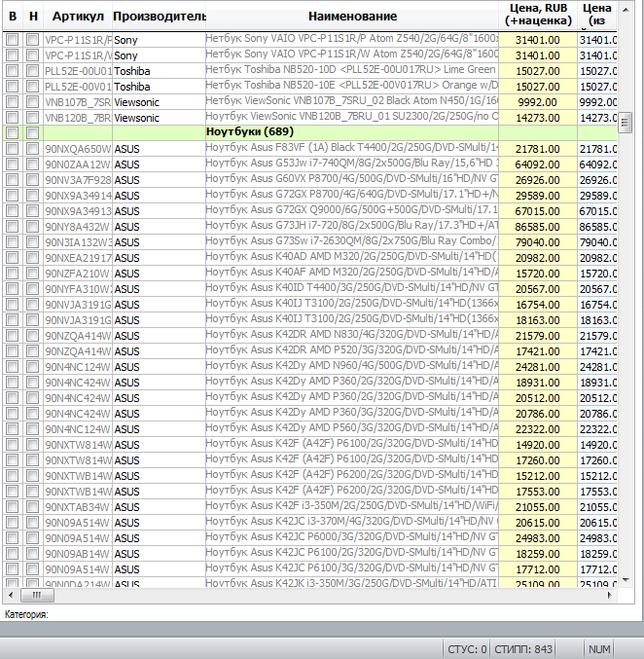Click price 15212.00 in RUB (+наценка) column
This screenshot has height=659, width=644.
coord(538,475)
